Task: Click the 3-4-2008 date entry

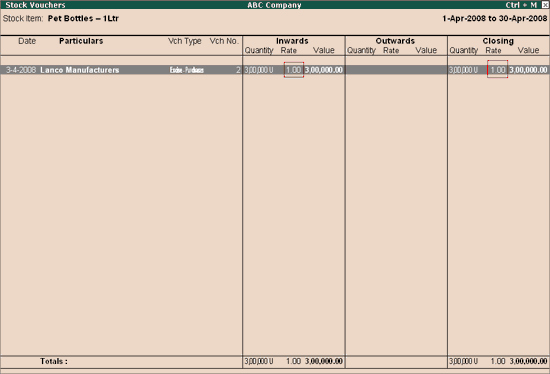Action: coord(21,70)
